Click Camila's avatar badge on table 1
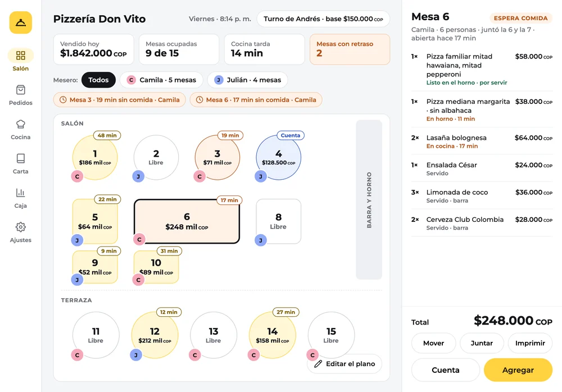 pyautogui.click(x=77, y=176)
